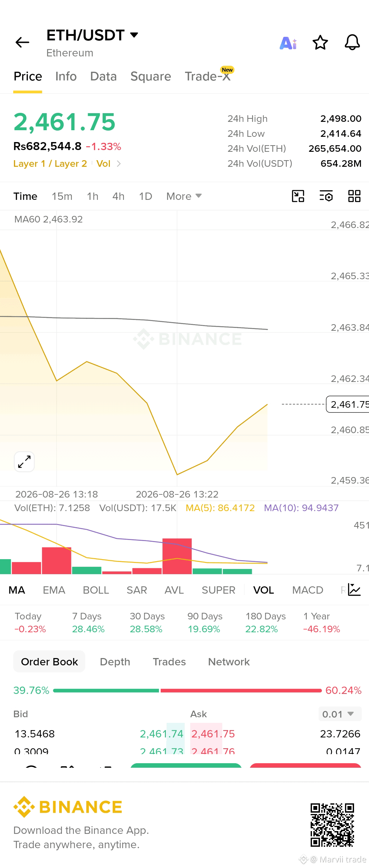369x868 pixels.
Task: Tap the MA(10): 94.9437 volume label
Action: tap(301, 508)
